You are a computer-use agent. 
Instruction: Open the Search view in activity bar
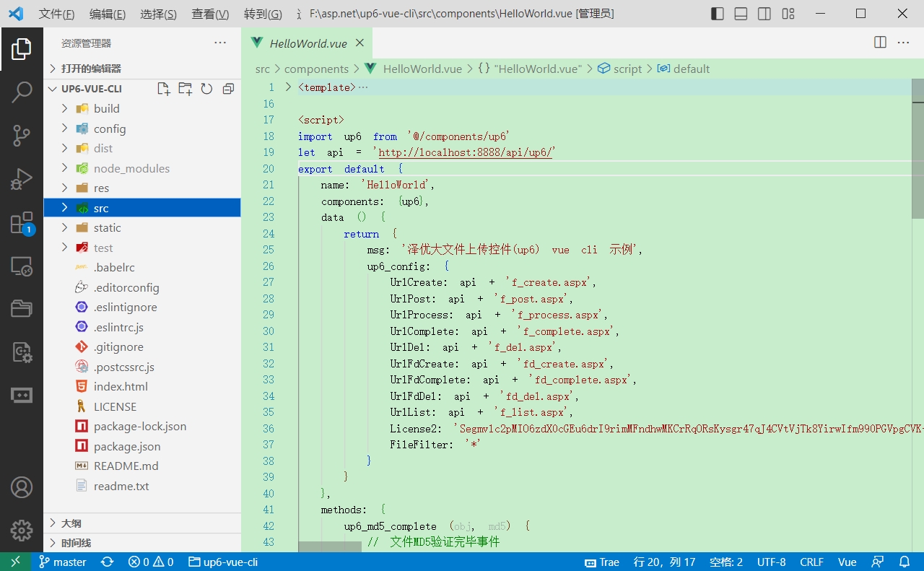(x=22, y=92)
